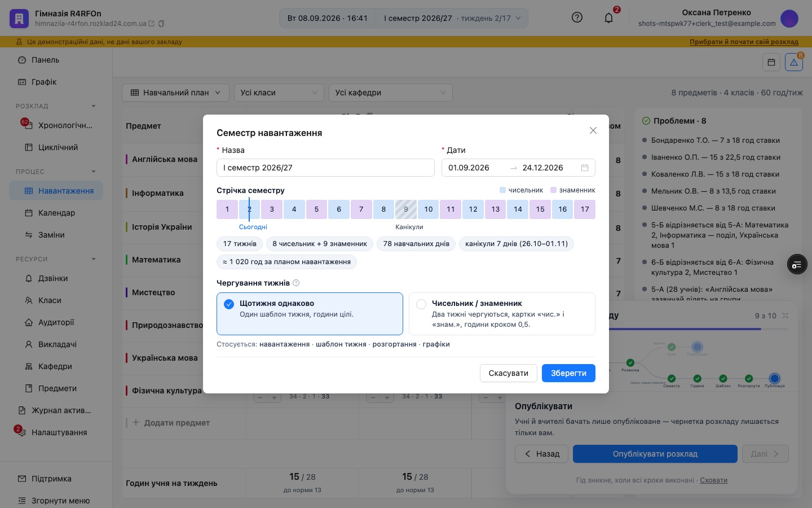Click the floating checklist round button
The image size is (812, 508).
(x=797, y=265)
